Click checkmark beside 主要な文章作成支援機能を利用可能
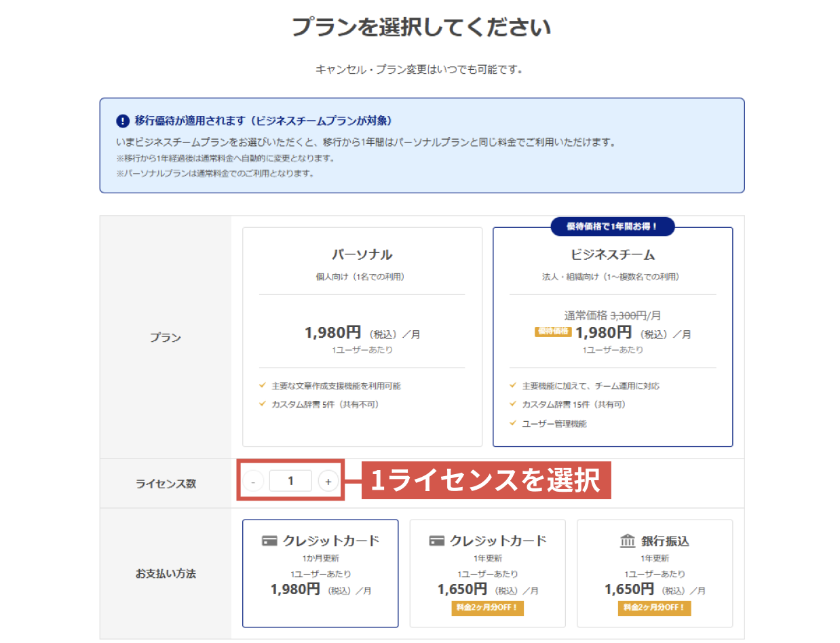840x643 pixels. pos(263,385)
